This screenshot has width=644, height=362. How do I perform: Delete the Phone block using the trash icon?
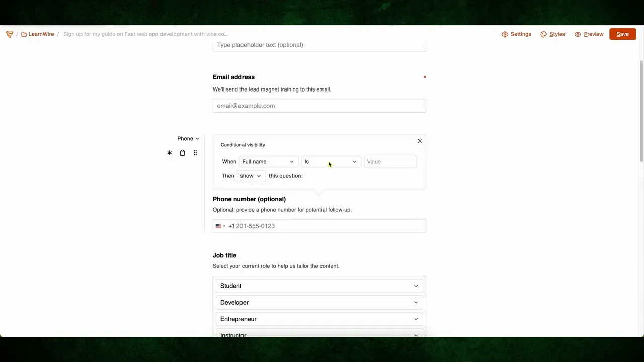182,153
